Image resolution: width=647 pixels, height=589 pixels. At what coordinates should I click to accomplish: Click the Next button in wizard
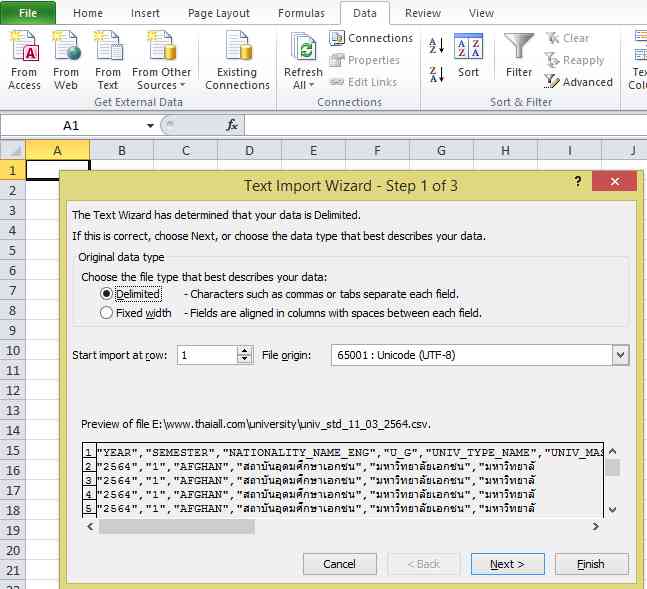507,564
